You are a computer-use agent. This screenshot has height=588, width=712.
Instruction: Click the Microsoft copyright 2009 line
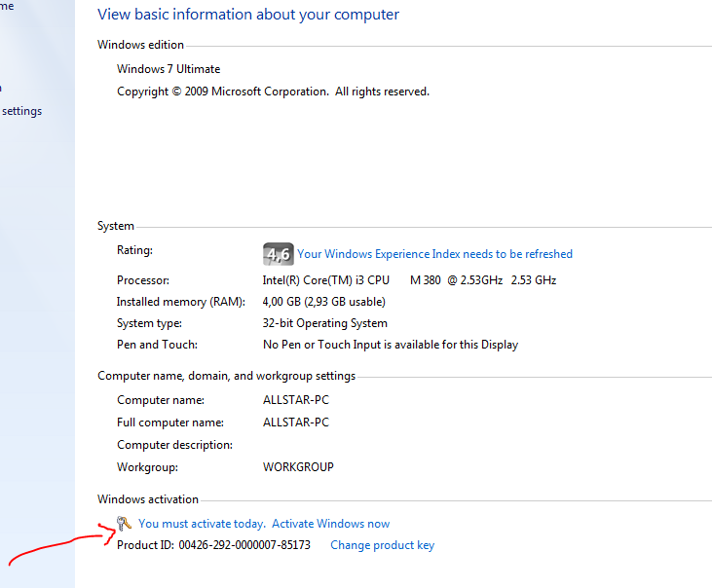[x=273, y=92]
